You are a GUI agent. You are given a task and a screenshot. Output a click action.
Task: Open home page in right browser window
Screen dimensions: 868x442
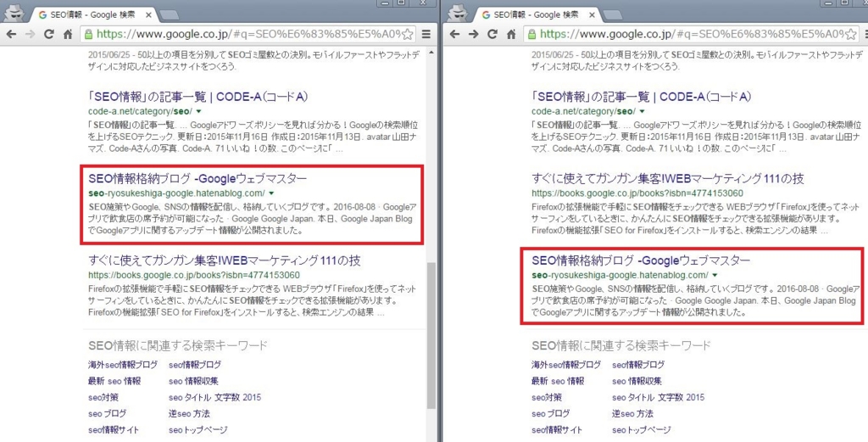click(512, 34)
